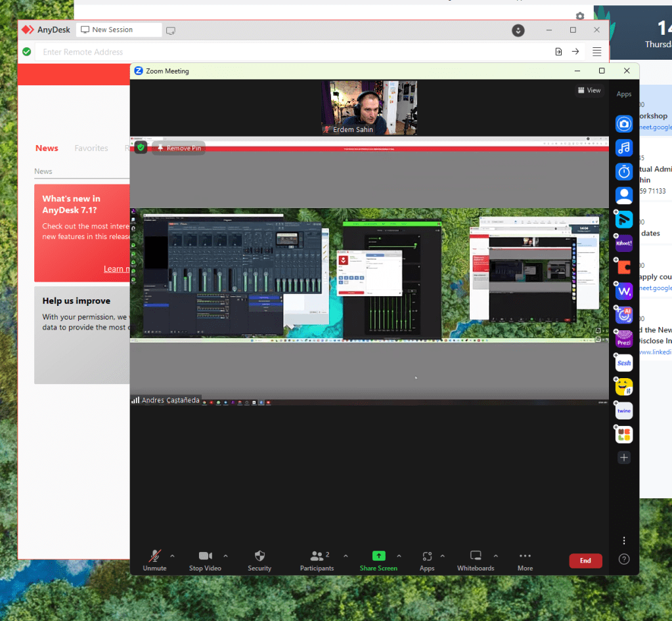Select the AnyDesk News tab

[x=47, y=148]
